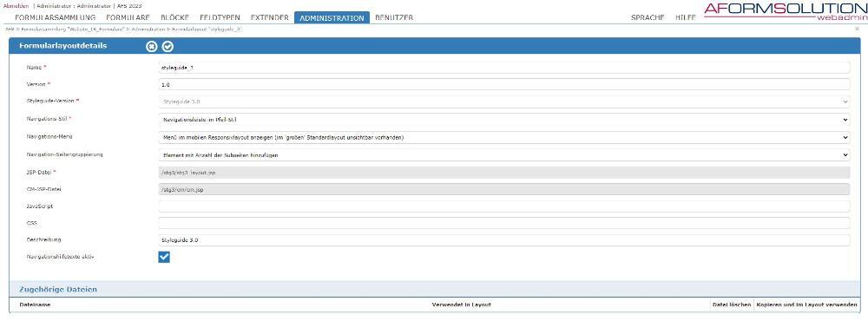Click into the Name input field
The image size is (868, 334).
[x=503, y=68]
